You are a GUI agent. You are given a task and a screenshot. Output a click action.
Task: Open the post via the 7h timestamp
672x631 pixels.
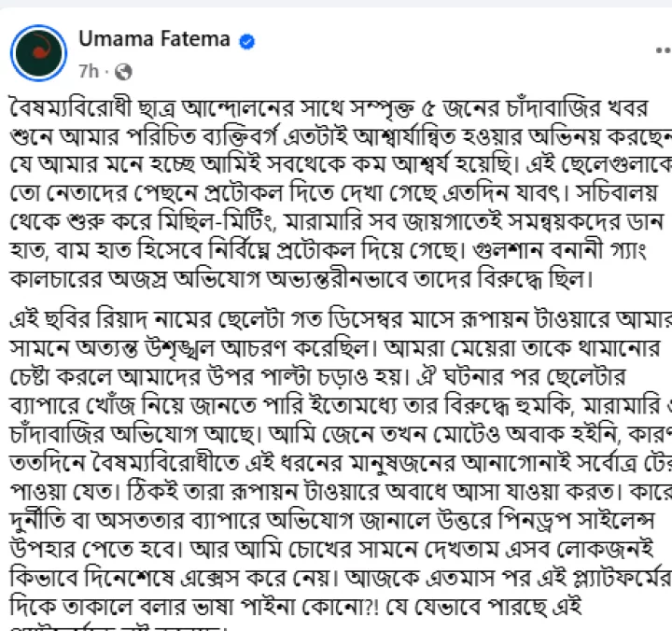[x=89, y=71]
